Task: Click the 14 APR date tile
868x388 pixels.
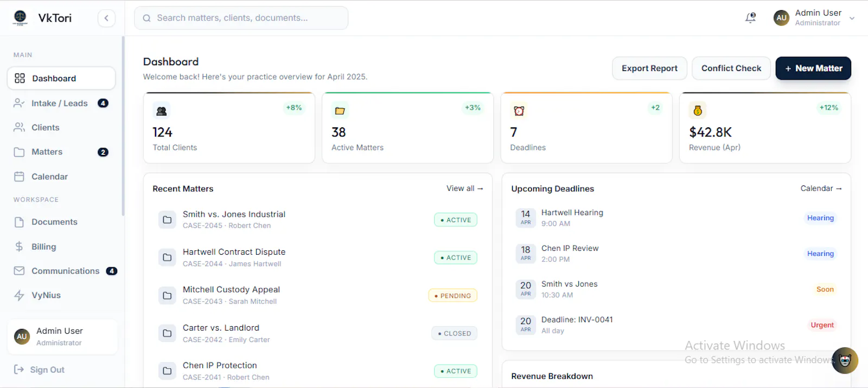Action: click(526, 217)
